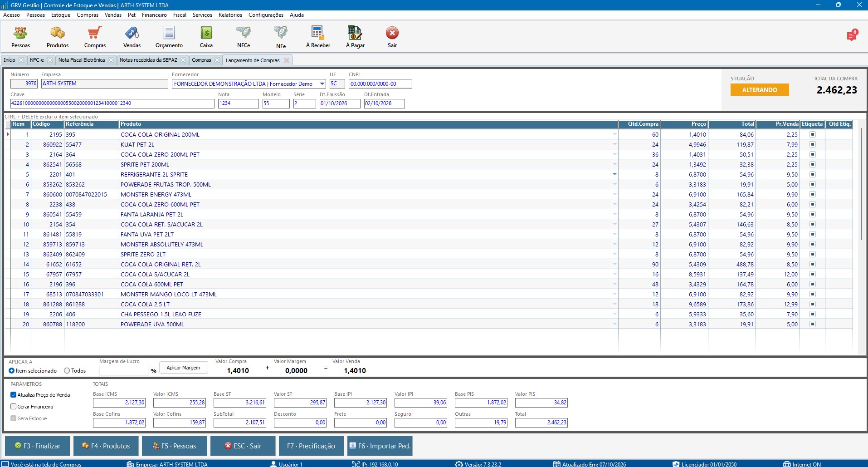
Task: Click the Chave access key field
Action: pyautogui.click(x=112, y=103)
